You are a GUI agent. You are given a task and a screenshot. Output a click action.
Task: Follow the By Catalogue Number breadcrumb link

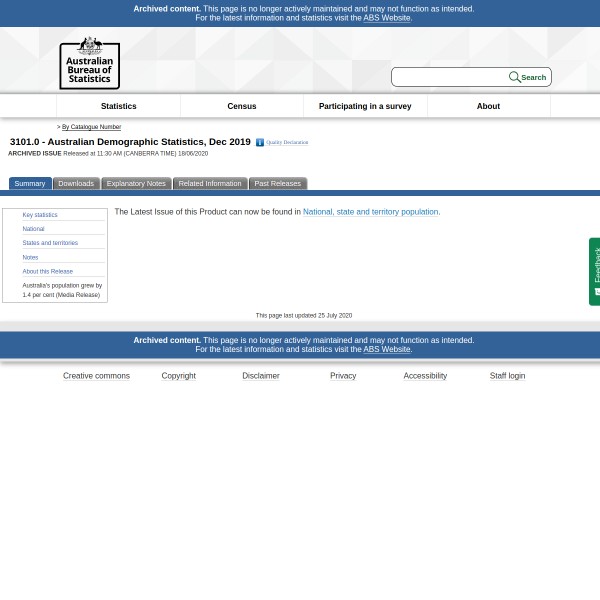[x=91, y=127]
